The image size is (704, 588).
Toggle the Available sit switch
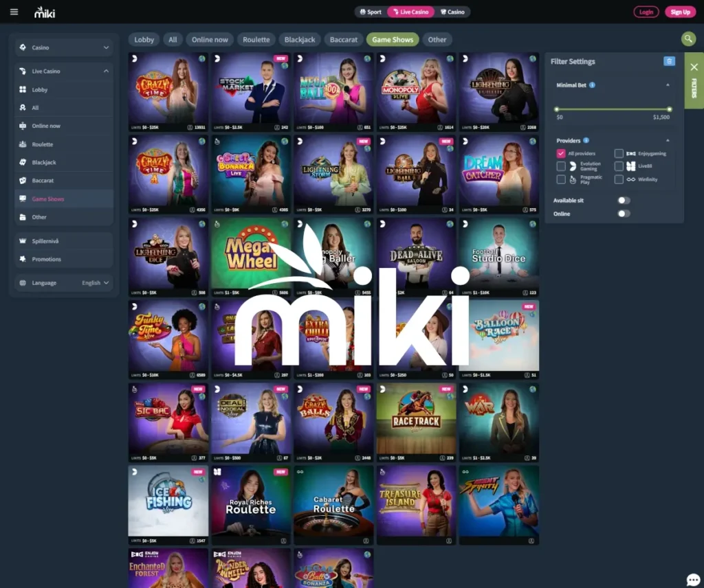pyautogui.click(x=624, y=201)
